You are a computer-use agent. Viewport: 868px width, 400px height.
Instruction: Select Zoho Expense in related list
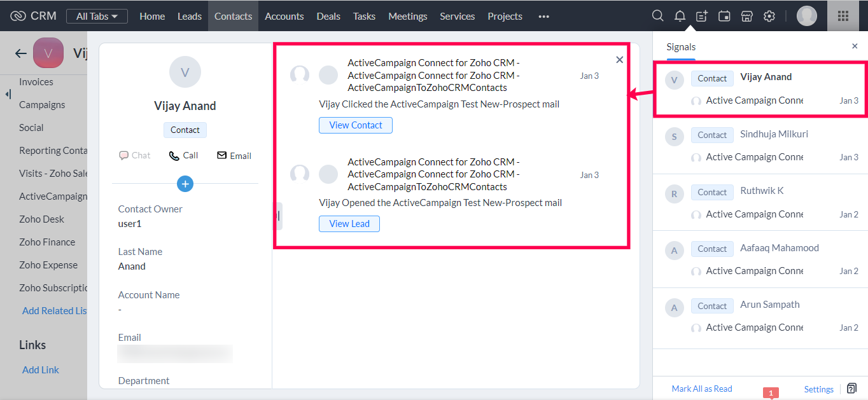pos(48,265)
